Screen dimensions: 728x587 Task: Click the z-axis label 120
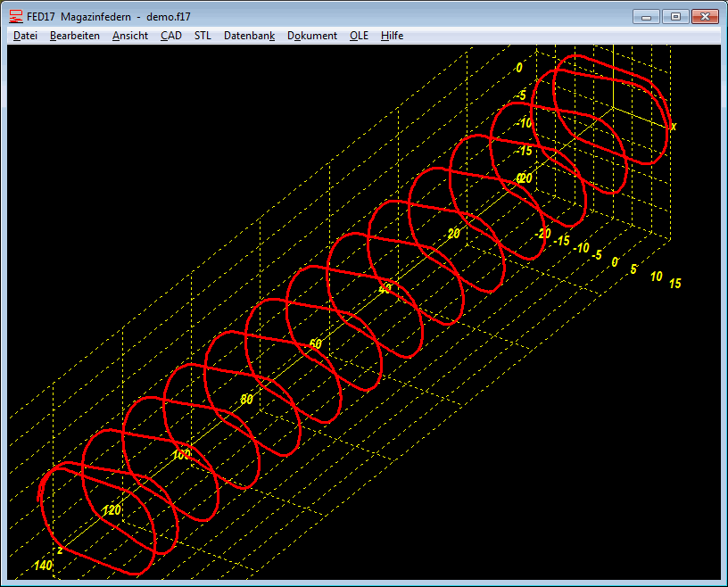[112, 510]
